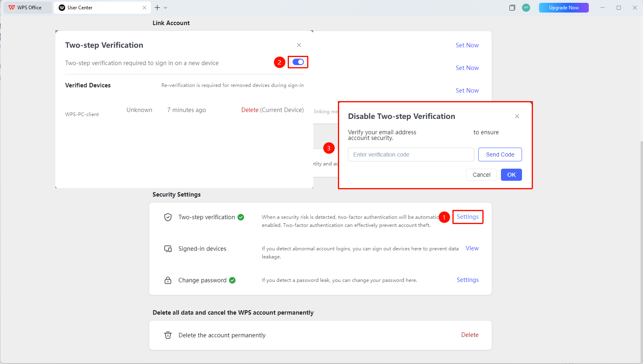Click the '7 minutes ago' timestamp
Image resolution: width=643 pixels, height=364 pixels.
click(187, 110)
